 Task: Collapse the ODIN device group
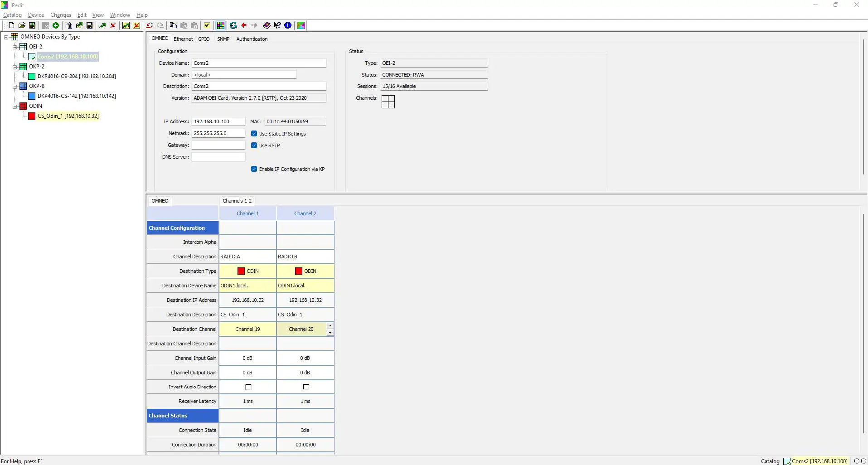(x=15, y=106)
